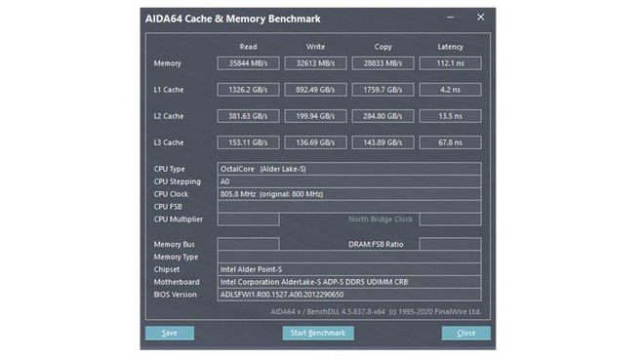
Task: Click the Close button at bottom
Action: tap(466, 333)
